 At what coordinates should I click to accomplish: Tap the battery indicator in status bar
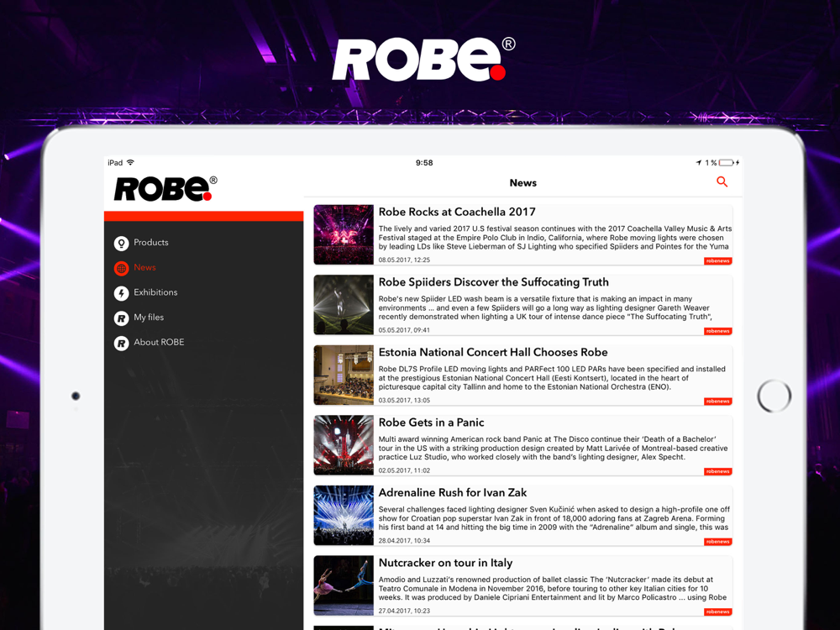point(726,162)
